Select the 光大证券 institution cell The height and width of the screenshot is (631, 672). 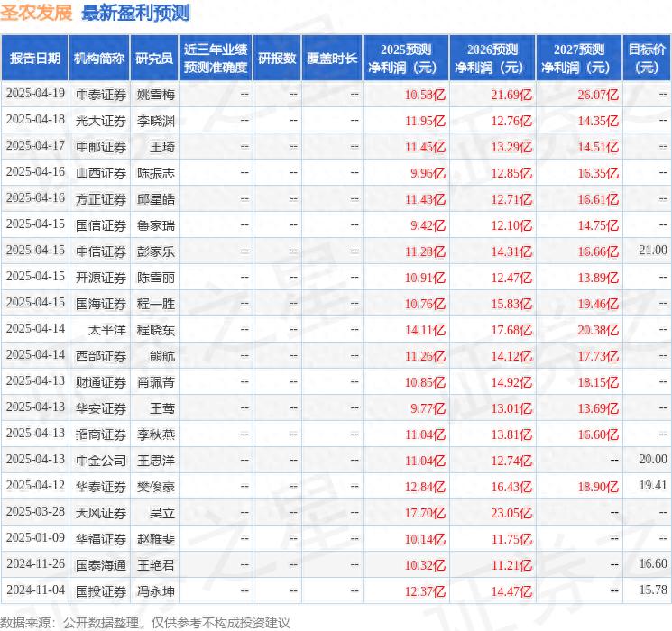coord(101,121)
